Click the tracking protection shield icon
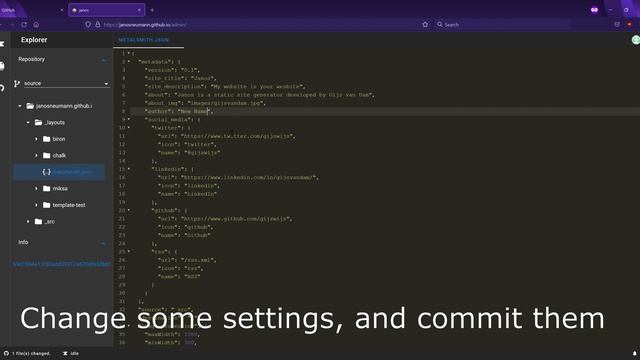Image resolution: width=640 pixels, height=360 pixels. pos(88,24)
